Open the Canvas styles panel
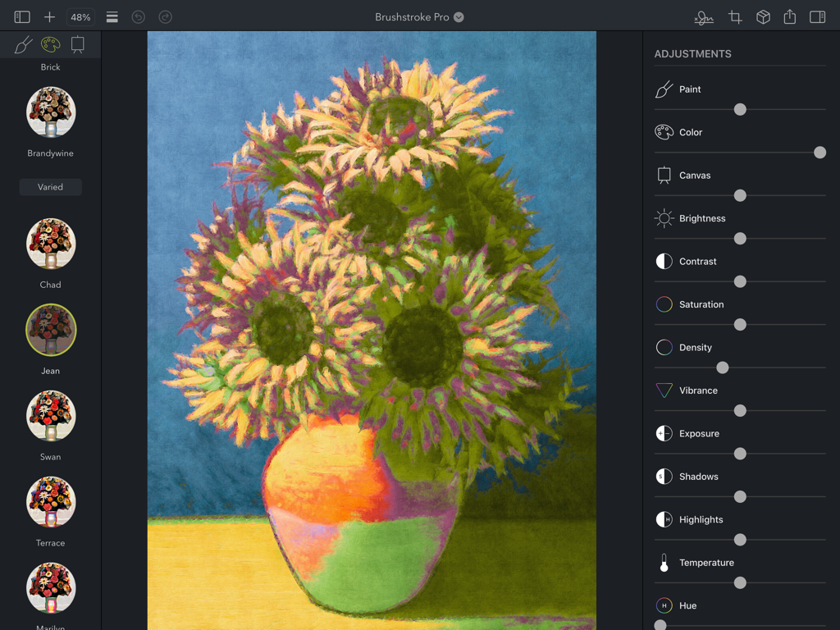 pos(79,43)
